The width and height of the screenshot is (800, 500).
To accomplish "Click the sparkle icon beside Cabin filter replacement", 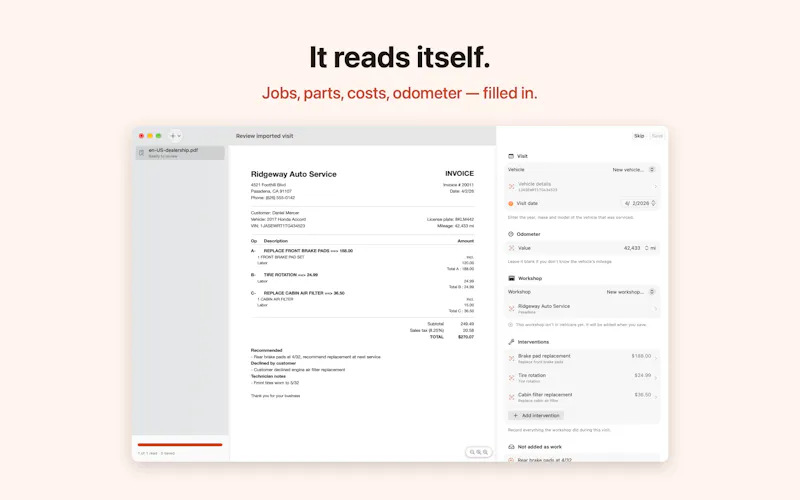I will click(x=511, y=397).
